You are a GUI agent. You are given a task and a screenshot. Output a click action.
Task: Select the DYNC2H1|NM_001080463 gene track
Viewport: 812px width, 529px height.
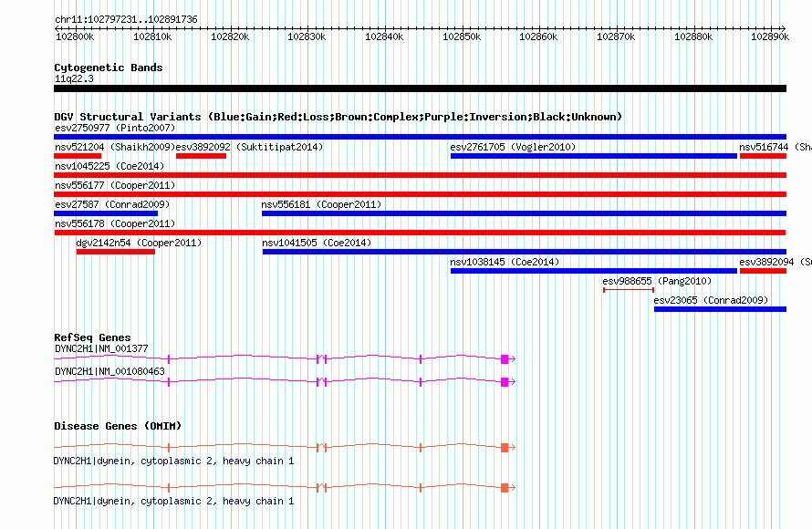[x=285, y=381]
